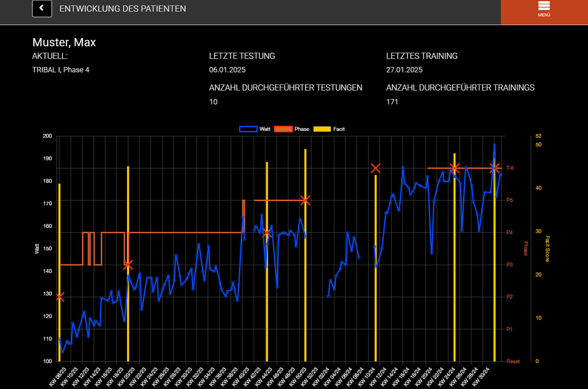The height and width of the screenshot is (389, 588).
Task: Select the red X marker at P4 level
Action: coord(267,233)
